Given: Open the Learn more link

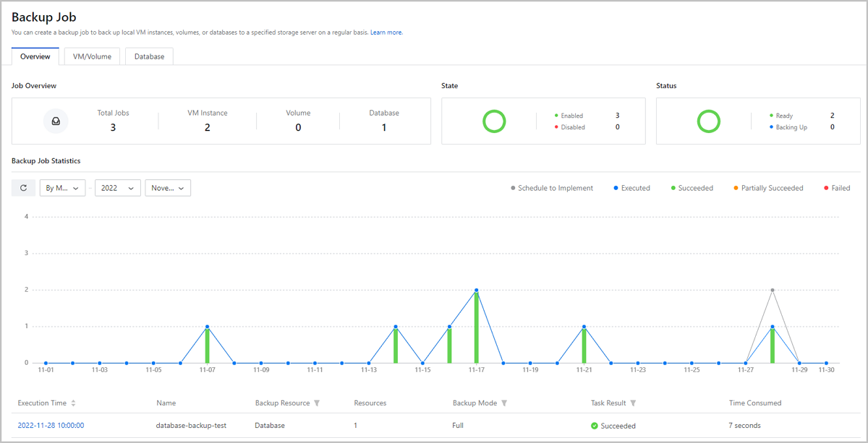Looking at the screenshot, I should 386,33.
